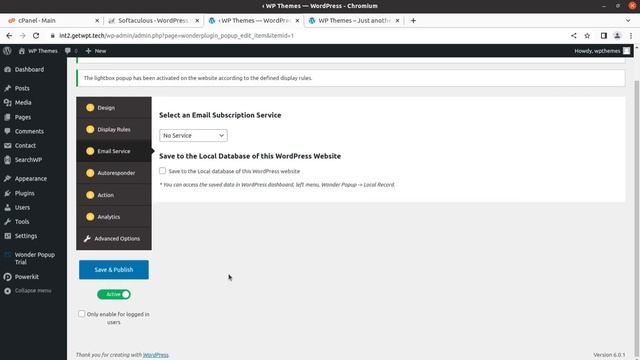This screenshot has height=360, width=640.
Task: Click the Users icon in sidebar
Action: [x=7, y=207]
